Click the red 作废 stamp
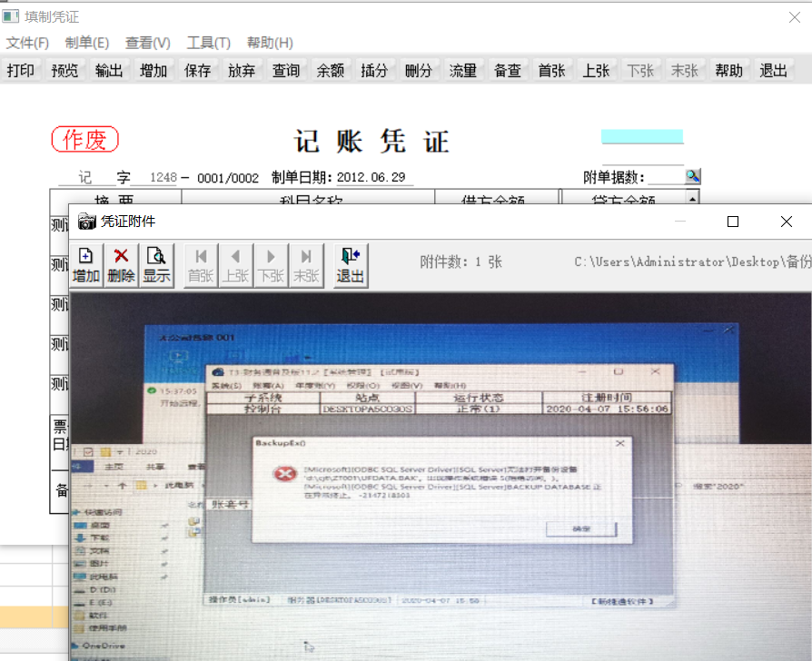 pyautogui.click(x=85, y=139)
